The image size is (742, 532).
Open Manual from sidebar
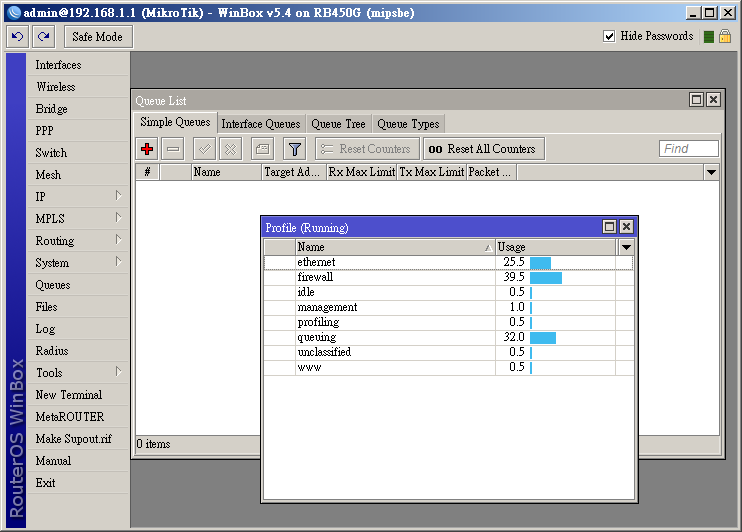[78, 461]
